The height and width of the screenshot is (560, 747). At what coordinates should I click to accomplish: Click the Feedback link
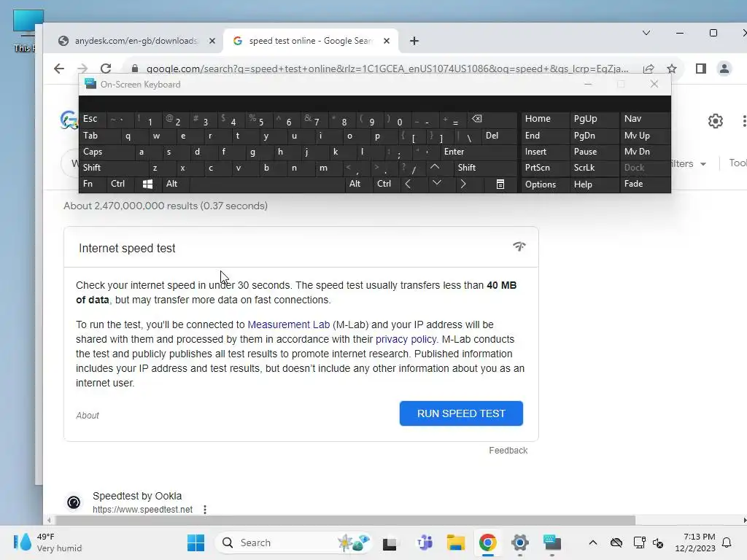point(508,451)
